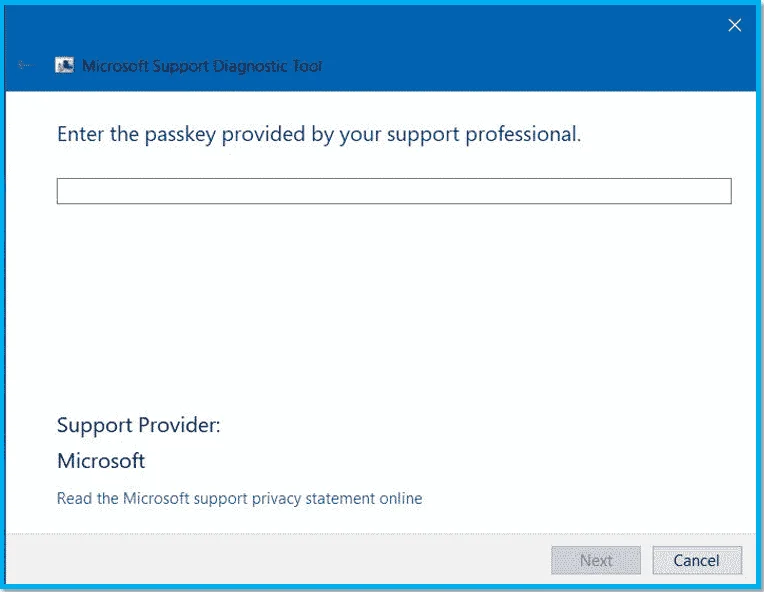Focus the passkey entry field
764x592 pixels.
(x=394, y=191)
